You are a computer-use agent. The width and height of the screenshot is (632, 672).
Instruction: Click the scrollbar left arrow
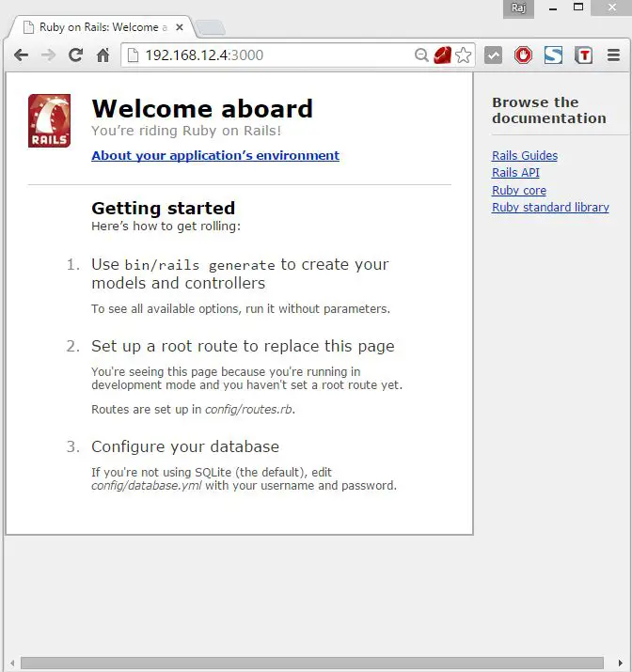point(12,663)
